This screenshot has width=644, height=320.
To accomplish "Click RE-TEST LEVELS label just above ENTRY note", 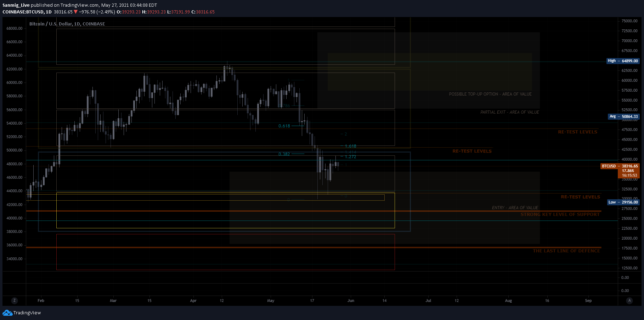I will point(580,197).
